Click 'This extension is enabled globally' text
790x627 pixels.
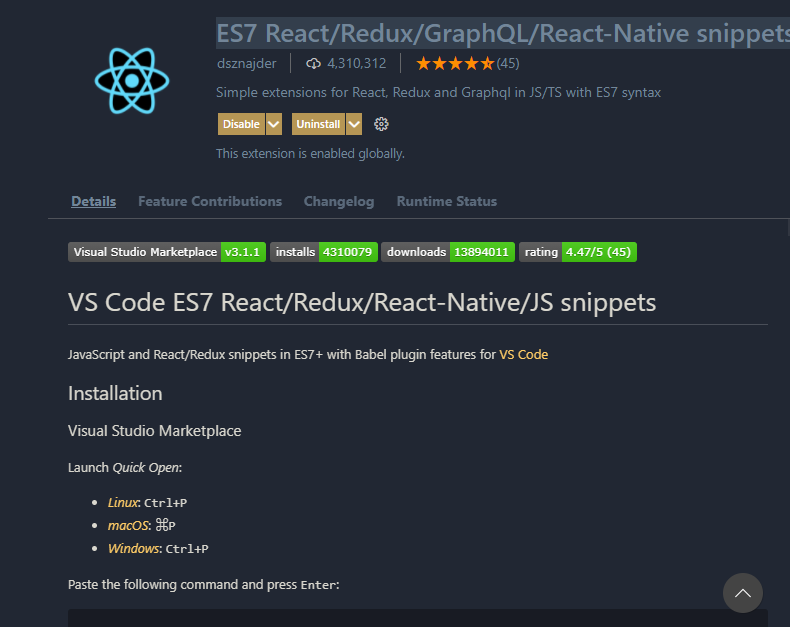(310, 153)
